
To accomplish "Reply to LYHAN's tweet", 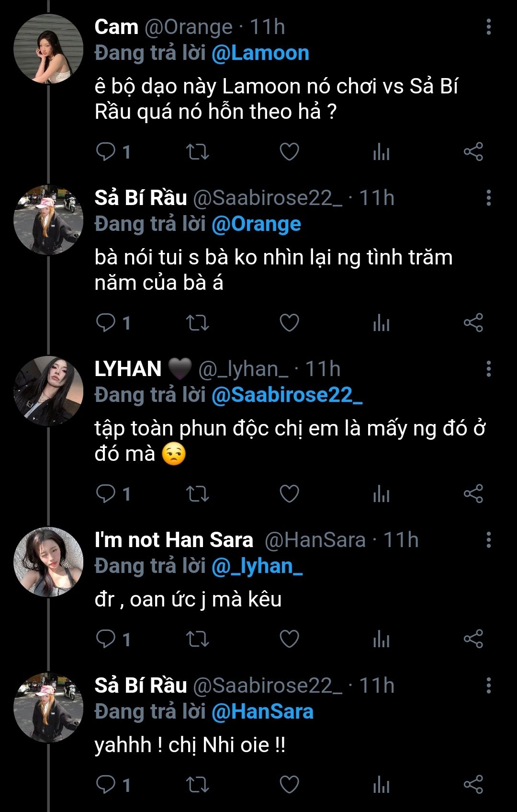I will click(x=106, y=493).
